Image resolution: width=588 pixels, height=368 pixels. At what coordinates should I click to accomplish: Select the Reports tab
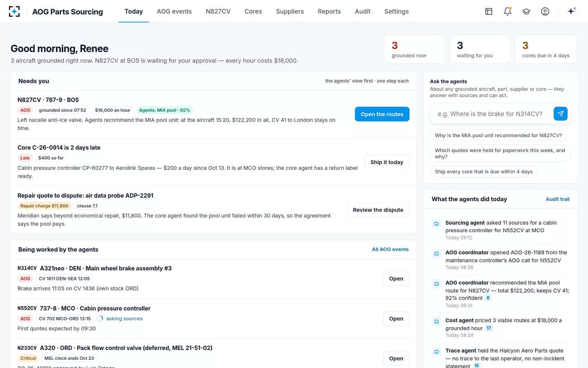click(330, 11)
